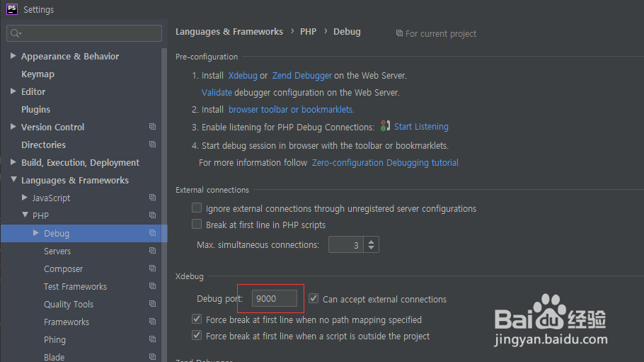Click the project-level icon beside Test Frameworks
This screenshot has height=362, width=644.
(152, 286)
